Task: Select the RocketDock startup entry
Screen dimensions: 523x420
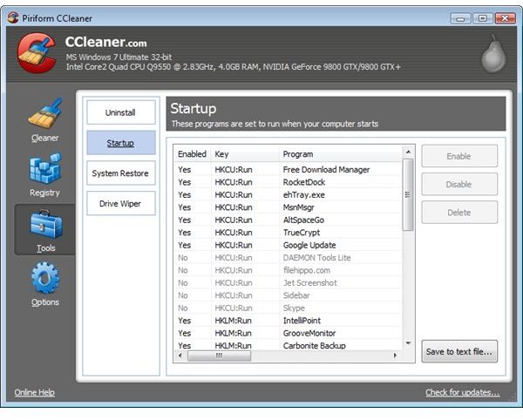Action: coord(288,182)
